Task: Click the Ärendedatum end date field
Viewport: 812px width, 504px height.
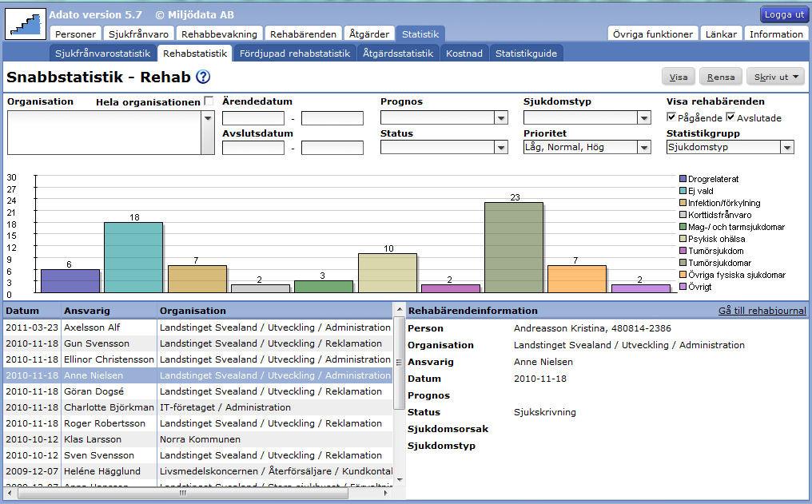Action: pos(332,118)
